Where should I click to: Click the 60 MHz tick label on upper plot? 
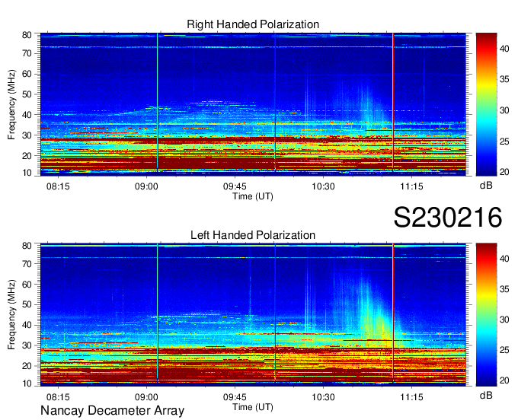(x=27, y=74)
